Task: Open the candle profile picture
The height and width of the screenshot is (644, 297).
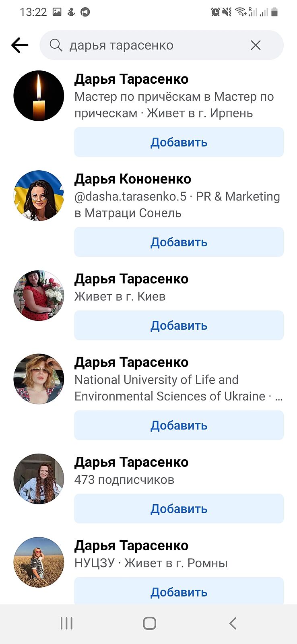Action: point(39,96)
